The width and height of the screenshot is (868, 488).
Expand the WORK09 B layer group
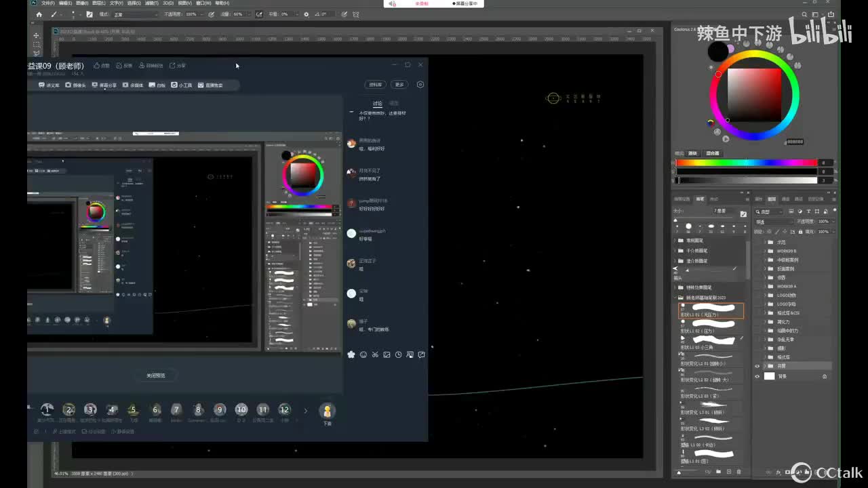point(765,251)
